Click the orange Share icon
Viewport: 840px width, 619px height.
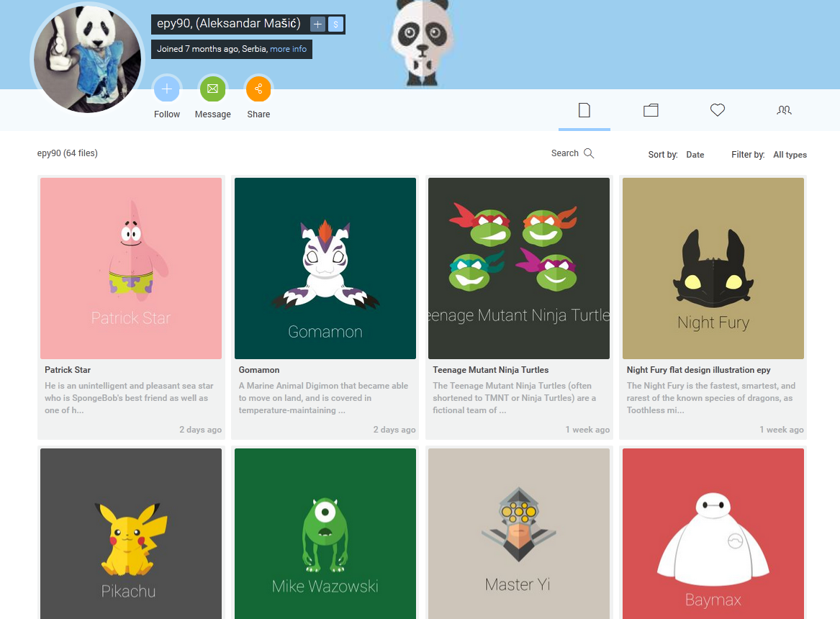(258, 89)
